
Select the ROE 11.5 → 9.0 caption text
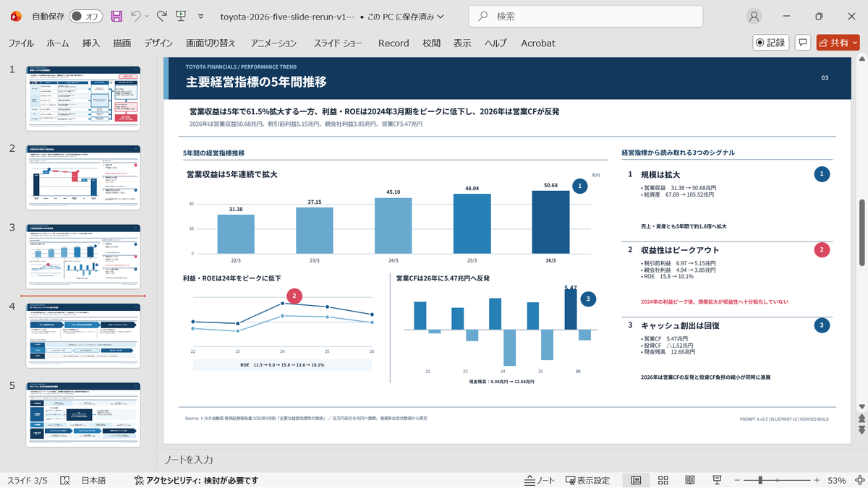[282, 365]
